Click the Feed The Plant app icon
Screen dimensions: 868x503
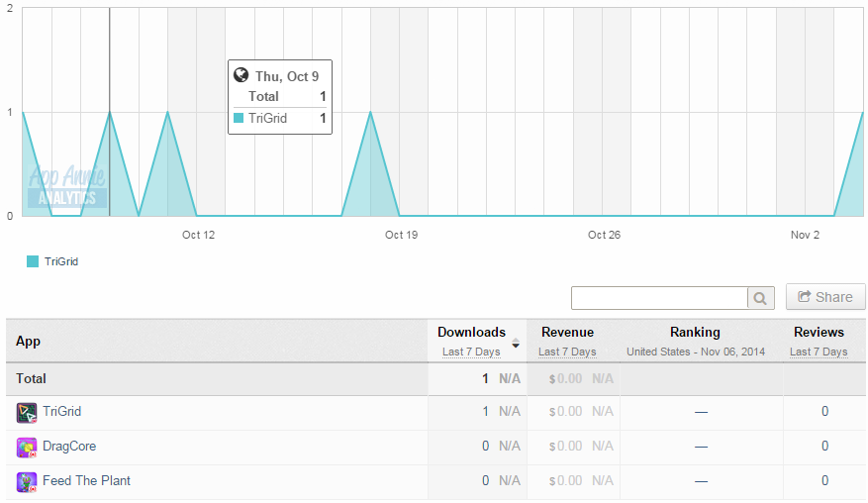point(27,482)
